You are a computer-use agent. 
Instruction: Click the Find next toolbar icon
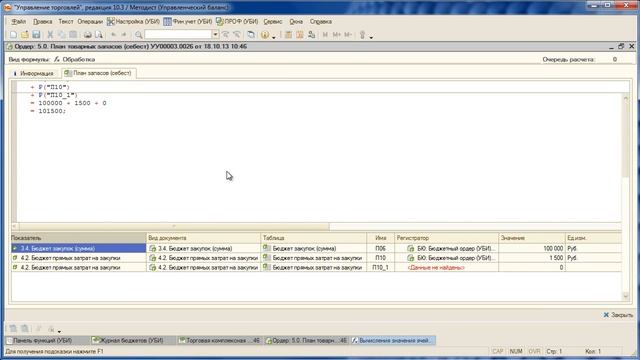(225, 35)
